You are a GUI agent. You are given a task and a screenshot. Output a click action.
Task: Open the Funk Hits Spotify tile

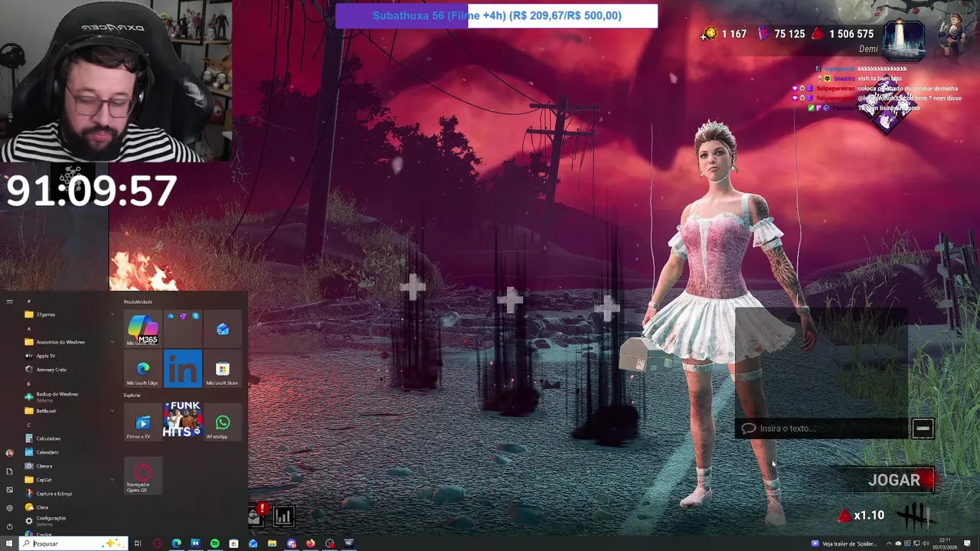pyautogui.click(x=182, y=420)
